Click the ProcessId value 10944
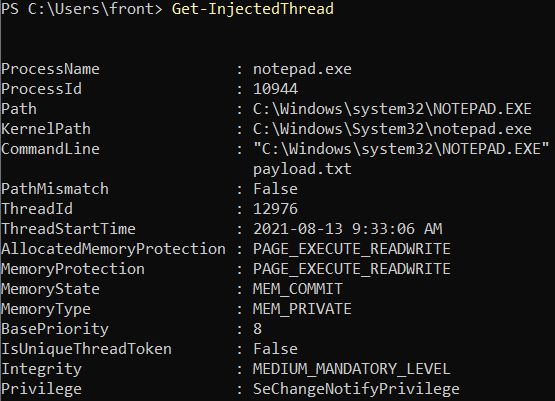 tap(275, 89)
